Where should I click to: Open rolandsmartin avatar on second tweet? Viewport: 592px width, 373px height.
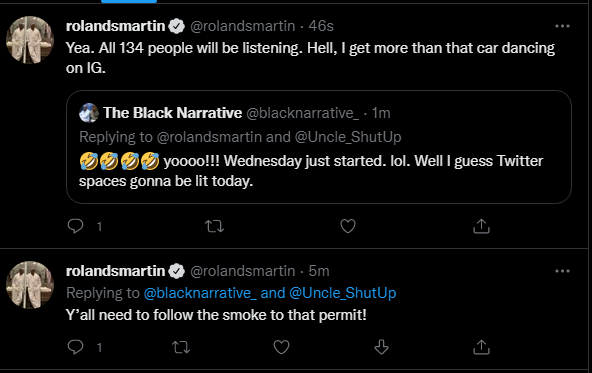click(30, 285)
